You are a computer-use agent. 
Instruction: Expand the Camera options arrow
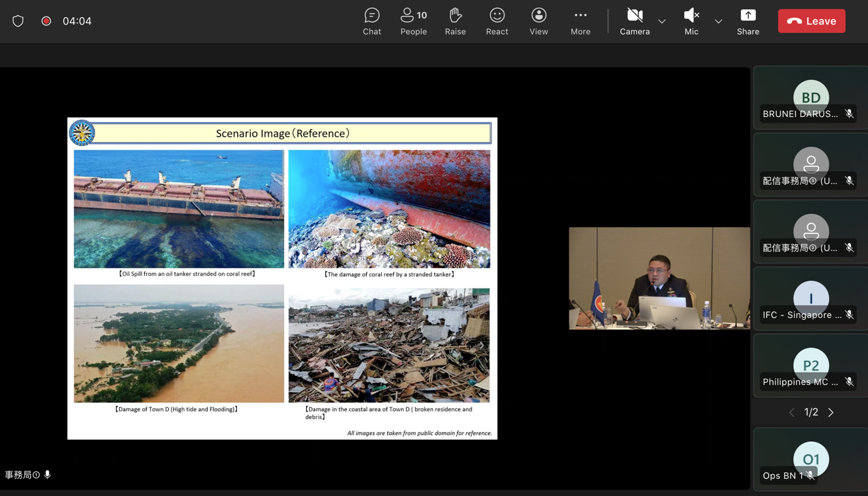661,21
